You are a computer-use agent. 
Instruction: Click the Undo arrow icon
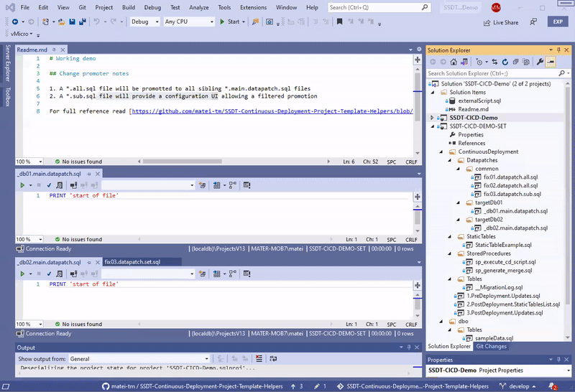pyautogui.click(x=97, y=22)
